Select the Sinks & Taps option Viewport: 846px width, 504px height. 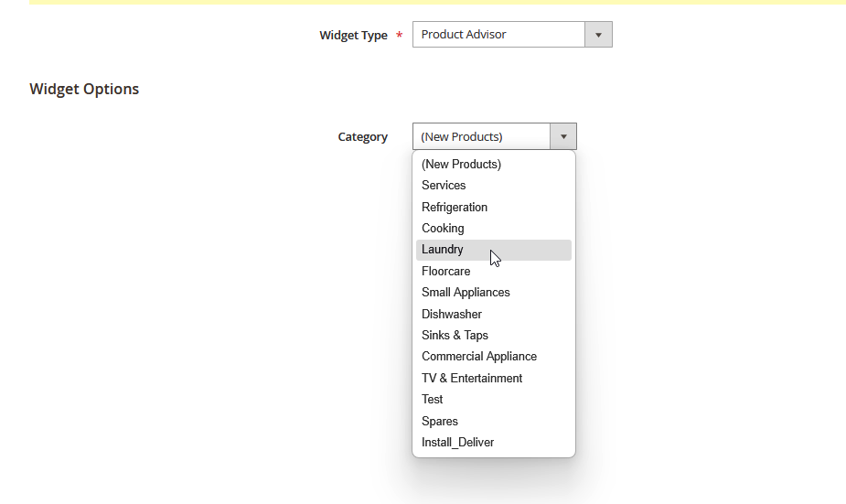click(x=455, y=336)
